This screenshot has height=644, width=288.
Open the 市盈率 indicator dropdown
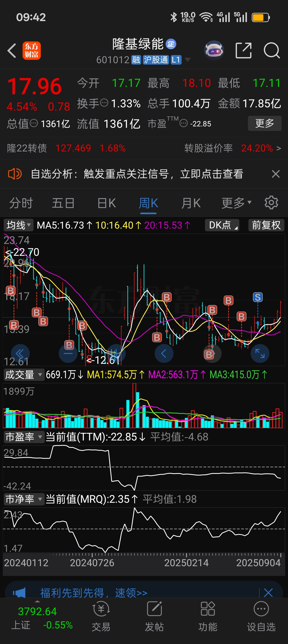[x=24, y=437]
